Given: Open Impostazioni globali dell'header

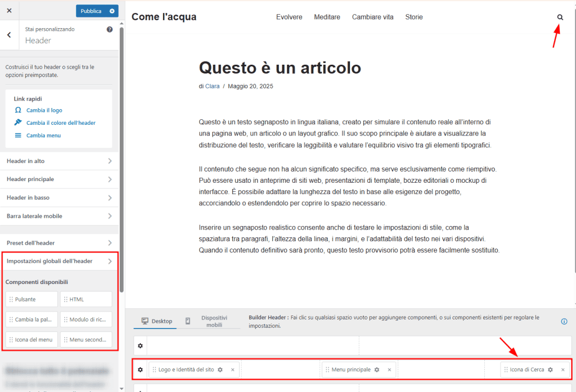Looking at the screenshot, I should click(x=59, y=261).
